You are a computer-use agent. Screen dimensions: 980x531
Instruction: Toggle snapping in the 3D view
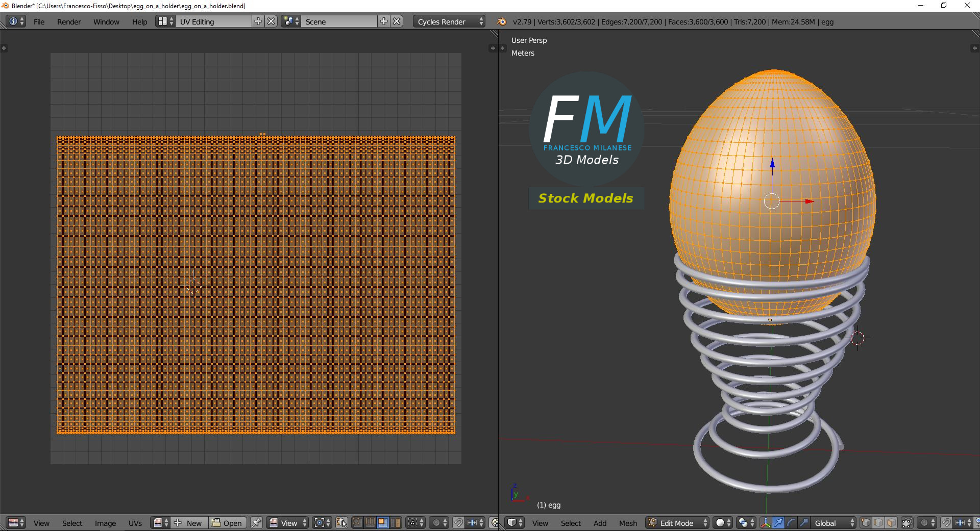click(946, 523)
